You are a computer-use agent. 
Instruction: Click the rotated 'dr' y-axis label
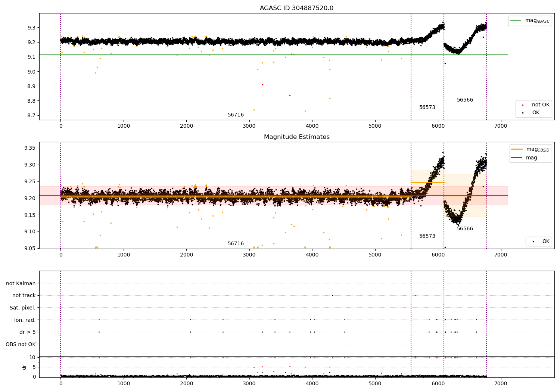[24, 367]
